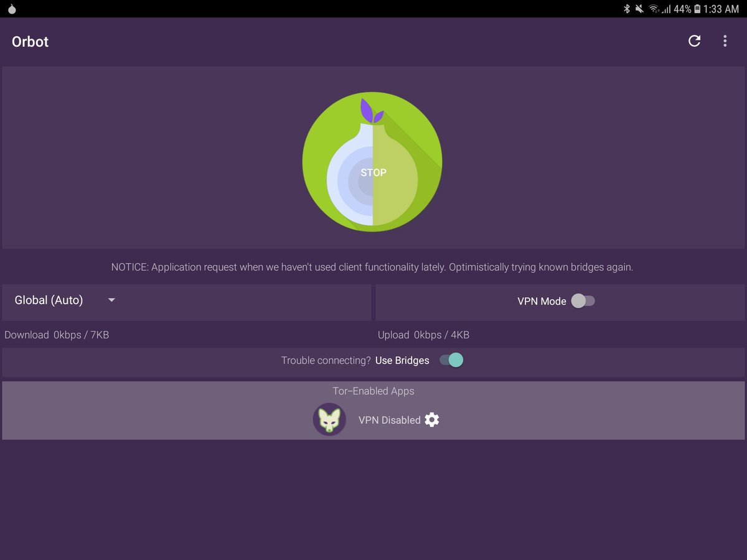Click the Upload 0kbps / 4KB statistic
Image resolution: width=747 pixels, height=560 pixels.
click(x=423, y=335)
